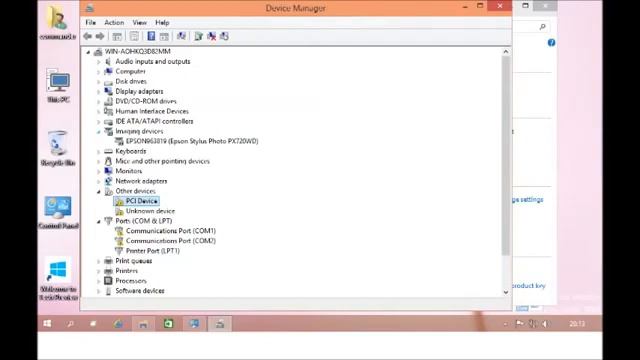This screenshot has width=640, height=360.
Task: Select WIN-AOHKQ3D82MM computer name
Action: pos(138,51)
